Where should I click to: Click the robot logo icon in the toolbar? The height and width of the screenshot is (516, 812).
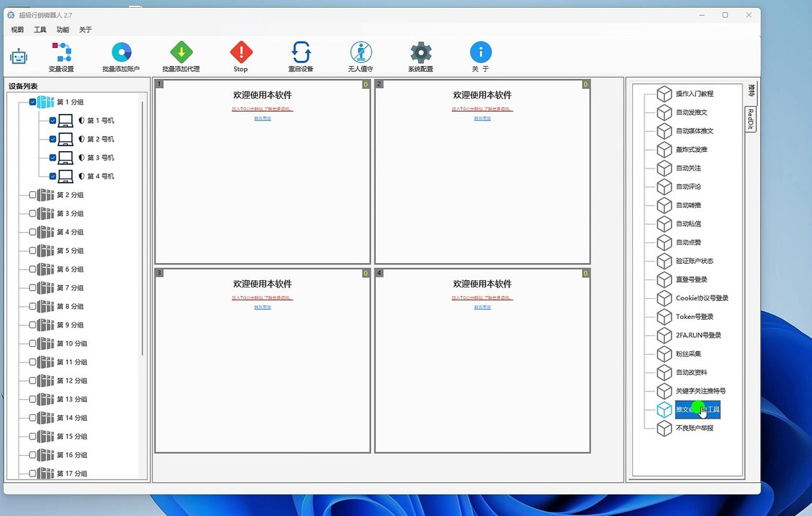(19, 56)
